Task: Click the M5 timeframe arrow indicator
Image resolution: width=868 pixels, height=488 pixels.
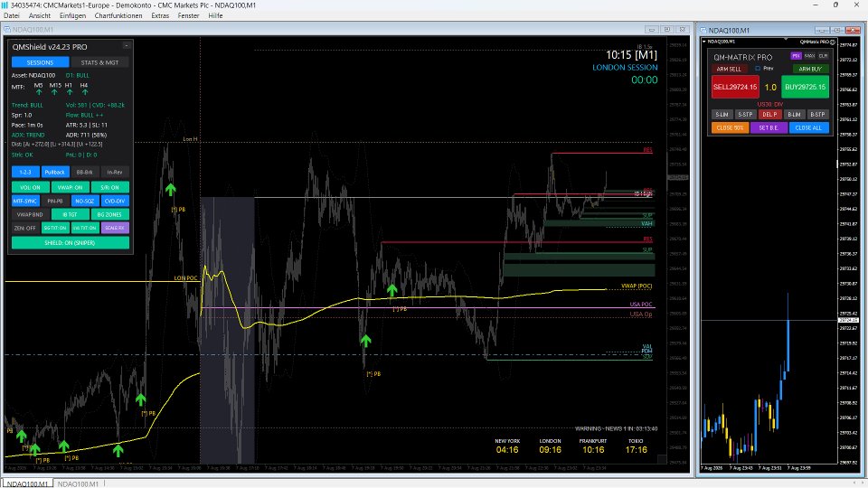Action: pos(39,92)
